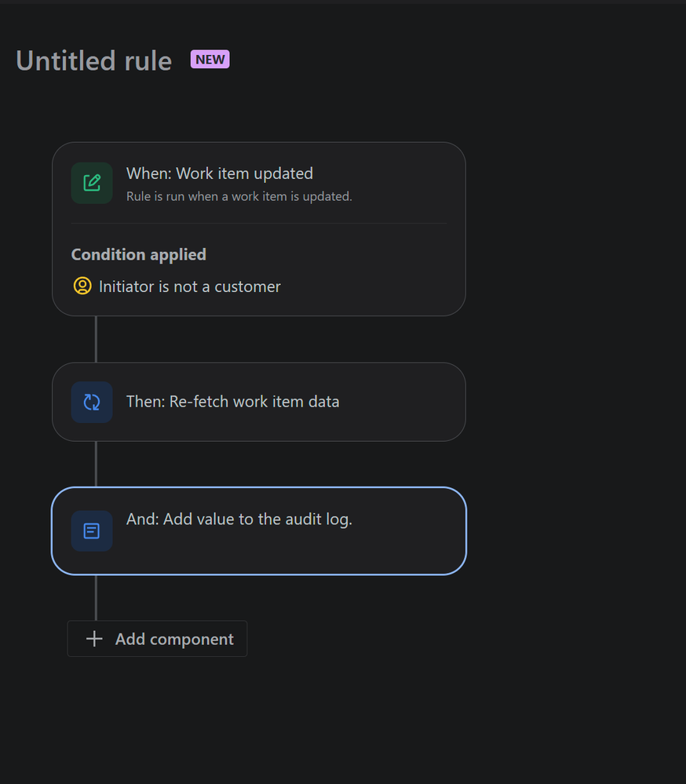Select the NEW badge beside the rule title

click(210, 60)
